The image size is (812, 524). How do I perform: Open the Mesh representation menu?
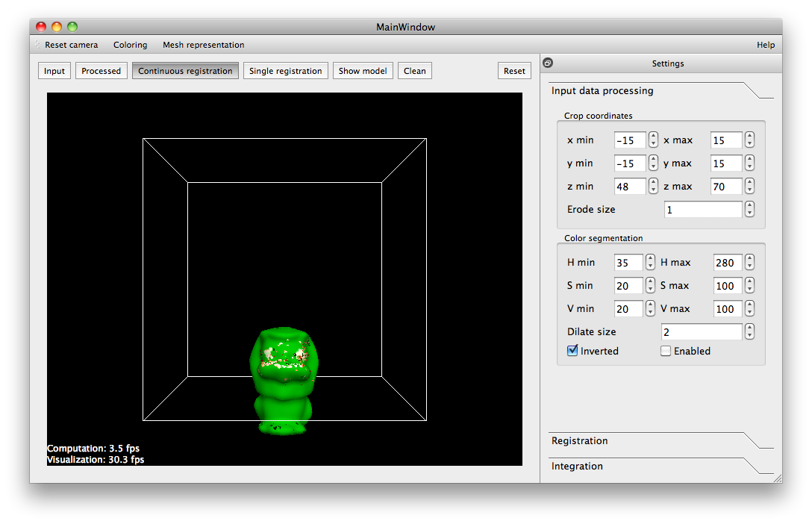204,45
